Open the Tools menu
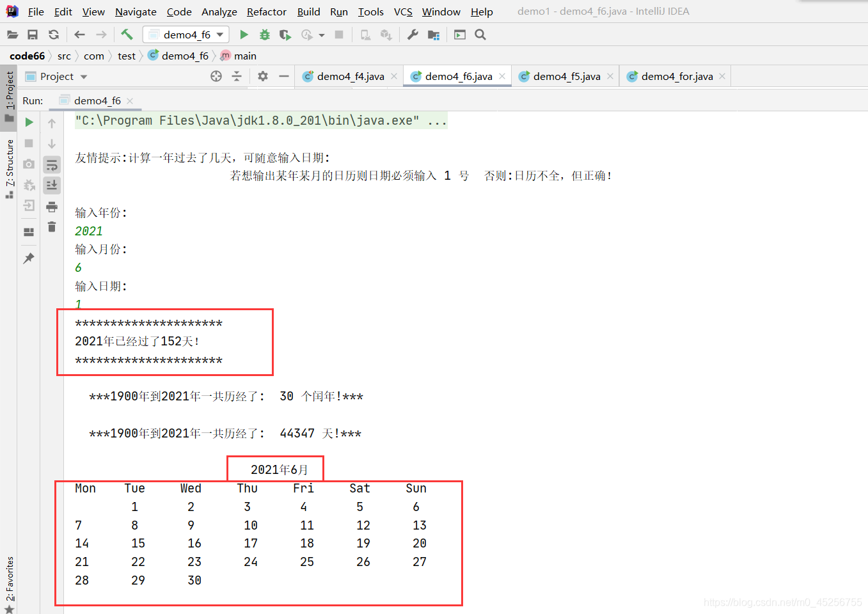 pos(370,12)
